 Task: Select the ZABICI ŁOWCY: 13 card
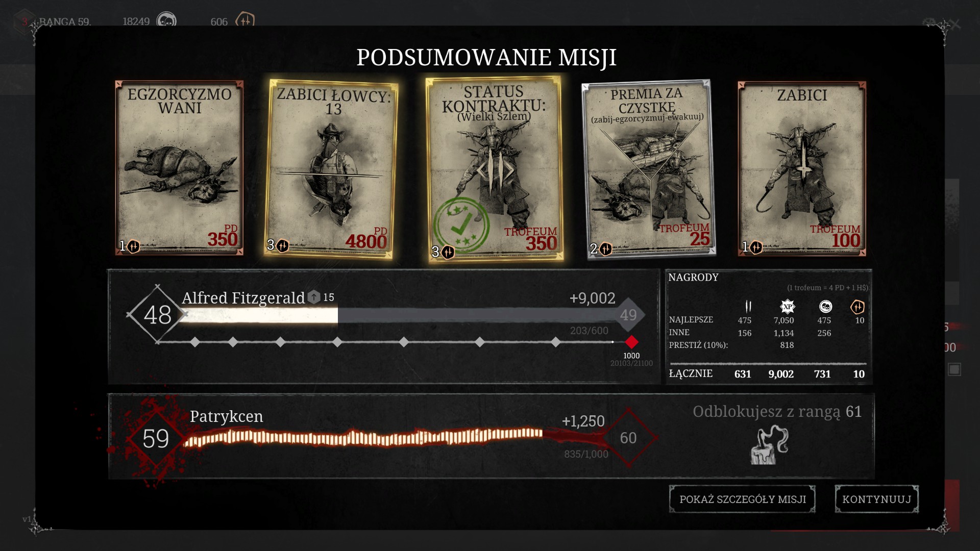pyautogui.click(x=332, y=169)
